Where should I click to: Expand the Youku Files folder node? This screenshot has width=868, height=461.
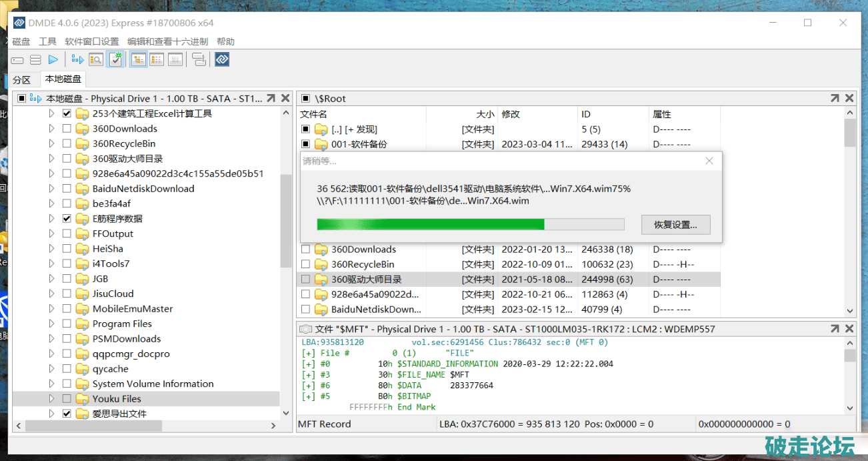[x=51, y=399]
